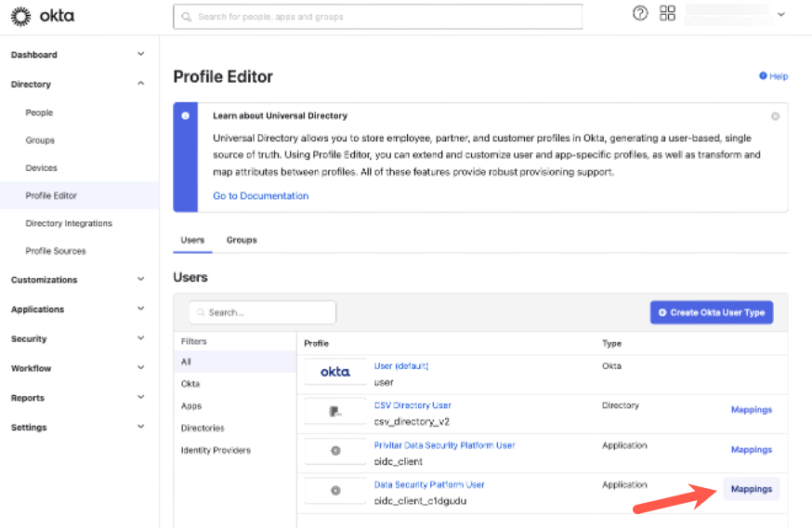Click the Privitar Data Security Platform gear icon

(335, 451)
